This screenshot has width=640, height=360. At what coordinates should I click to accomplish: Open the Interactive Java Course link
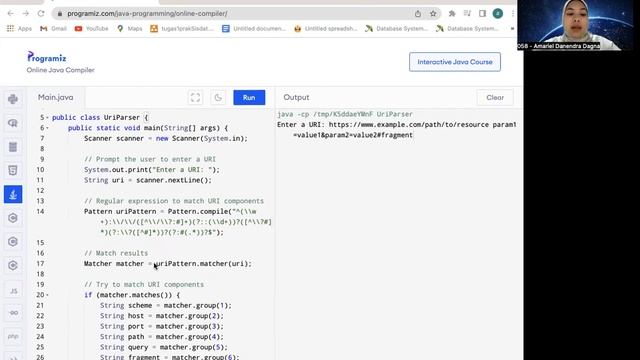(455, 62)
